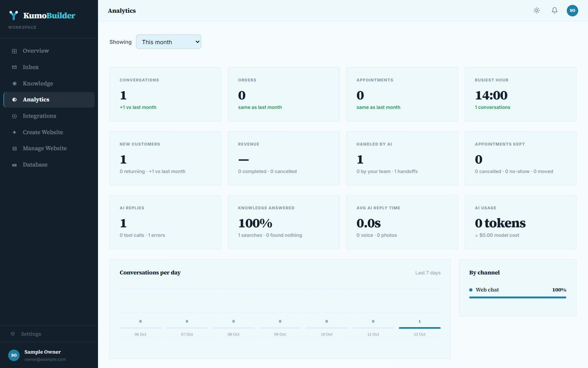The width and height of the screenshot is (588, 368).
Task: Select the Conversations stat card
Action: tap(165, 94)
